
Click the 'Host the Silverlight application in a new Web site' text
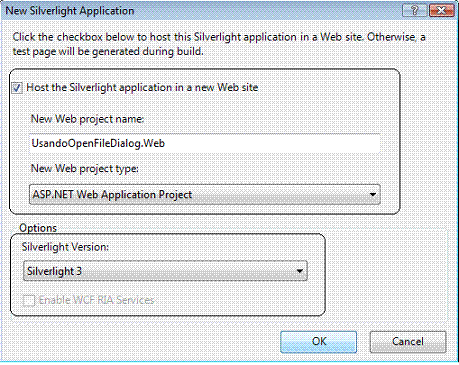tap(142, 88)
